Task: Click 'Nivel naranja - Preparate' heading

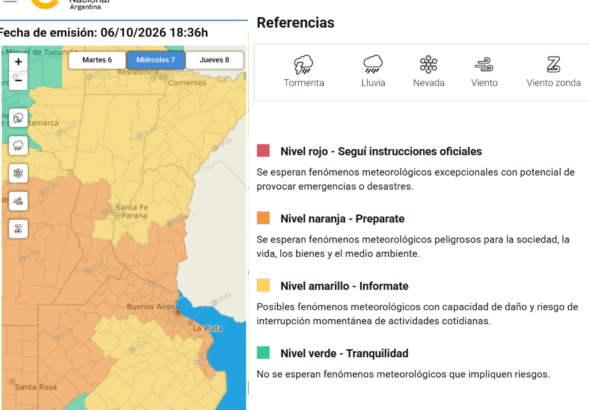Action: click(342, 219)
